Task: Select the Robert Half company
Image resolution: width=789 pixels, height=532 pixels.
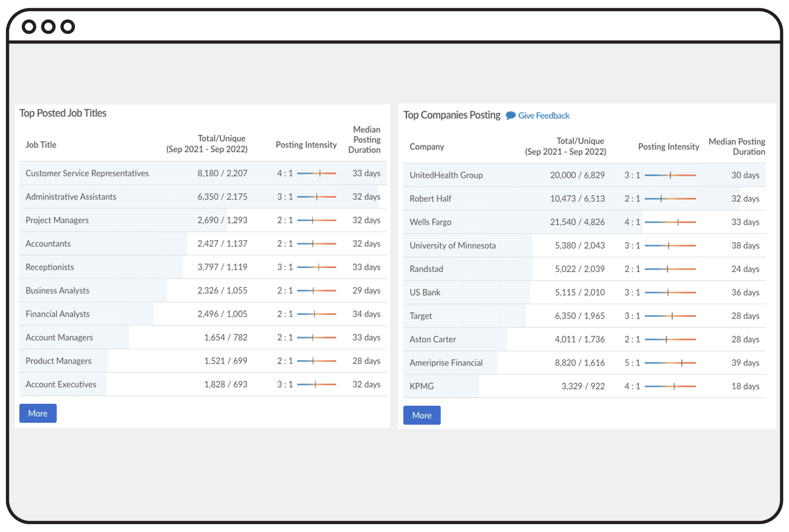Action: (x=430, y=199)
